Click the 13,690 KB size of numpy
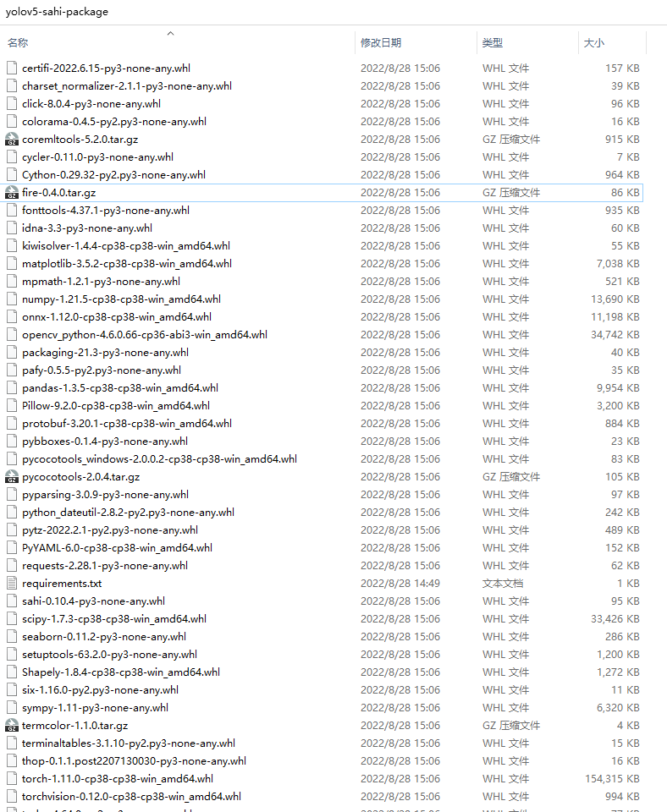 [x=615, y=299]
